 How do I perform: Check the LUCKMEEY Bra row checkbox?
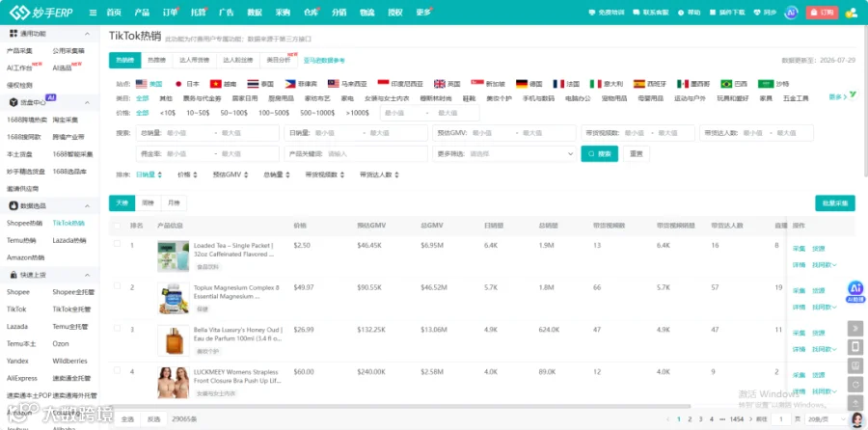(117, 370)
